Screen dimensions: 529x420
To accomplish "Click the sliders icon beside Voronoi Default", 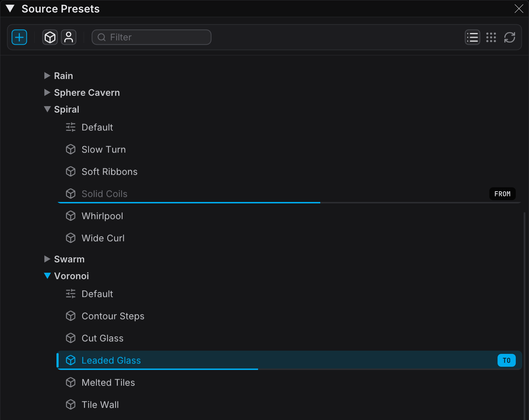I will (x=71, y=294).
